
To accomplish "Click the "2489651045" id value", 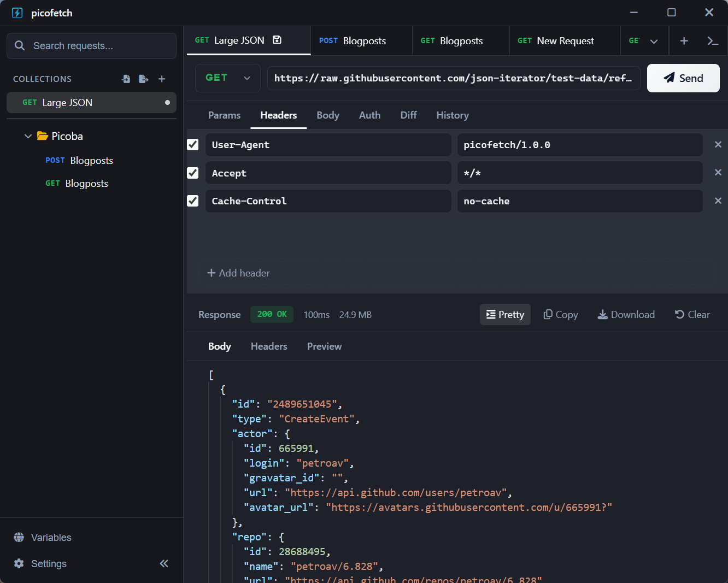I will coord(302,404).
